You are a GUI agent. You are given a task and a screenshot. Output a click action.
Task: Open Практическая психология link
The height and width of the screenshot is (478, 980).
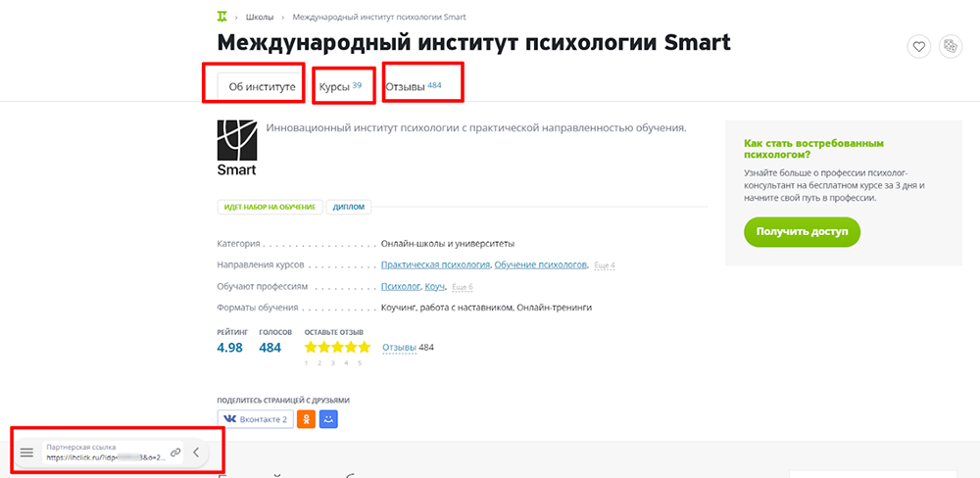click(x=436, y=264)
